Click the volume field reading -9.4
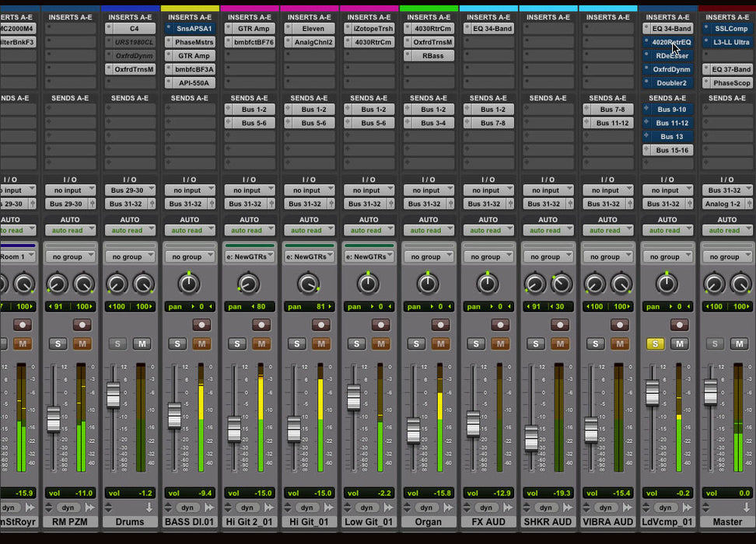756x544 pixels. coord(190,493)
